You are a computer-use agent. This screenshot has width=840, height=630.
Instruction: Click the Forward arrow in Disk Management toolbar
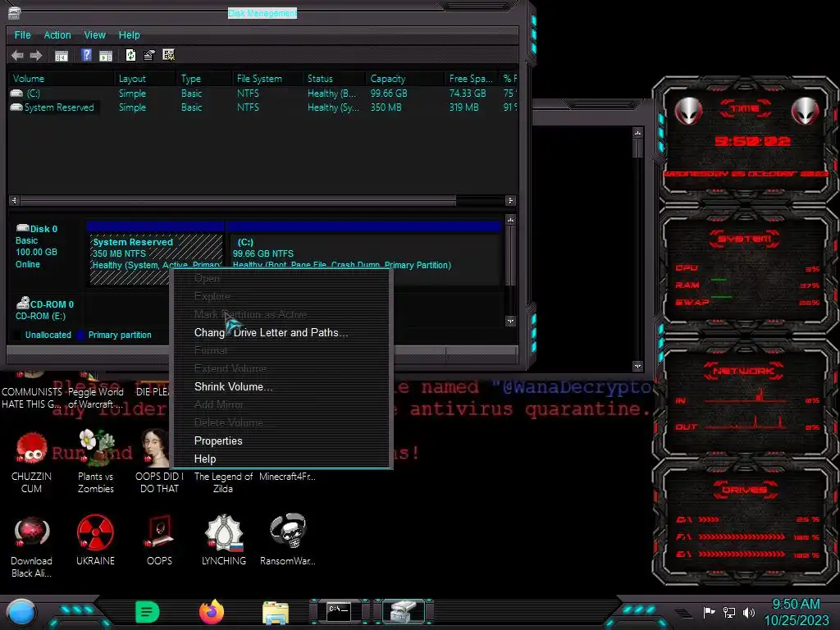[36, 55]
